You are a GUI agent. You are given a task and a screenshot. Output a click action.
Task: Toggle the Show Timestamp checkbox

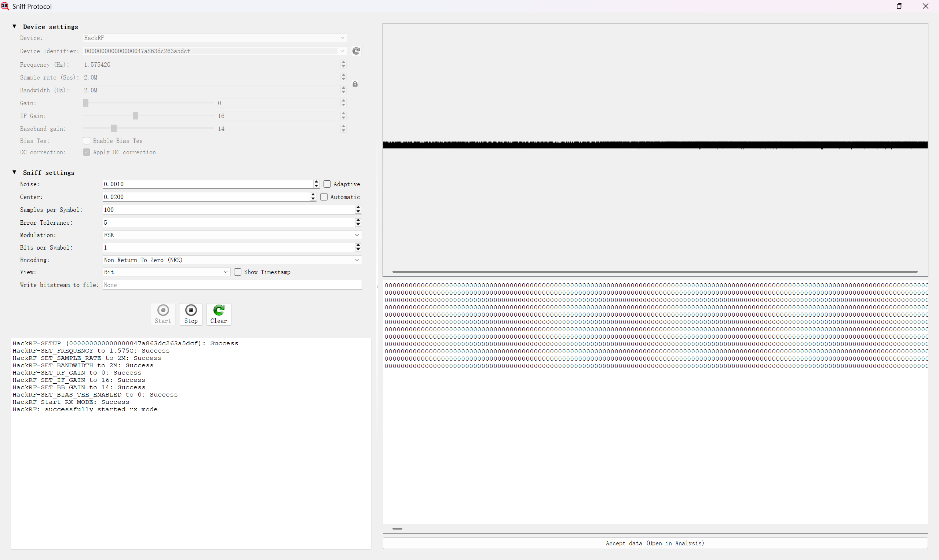[x=238, y=272]
